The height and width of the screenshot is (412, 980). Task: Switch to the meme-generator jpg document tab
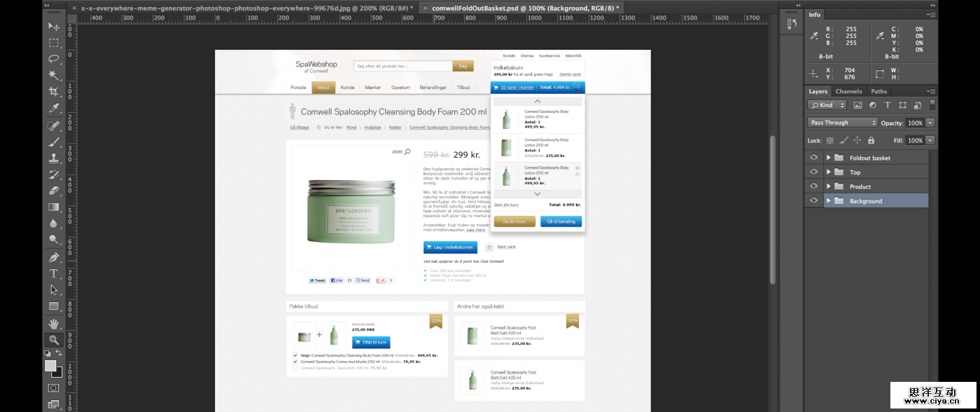[247, 8]
